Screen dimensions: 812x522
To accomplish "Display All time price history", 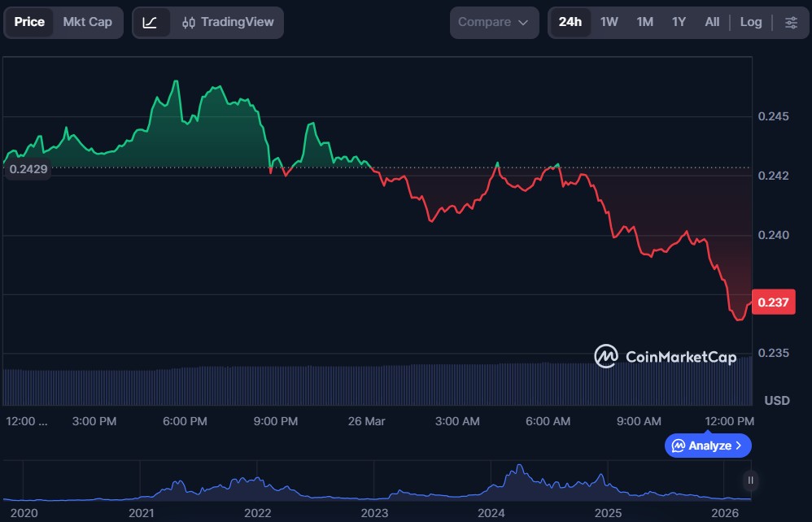I will click(712, 22).
